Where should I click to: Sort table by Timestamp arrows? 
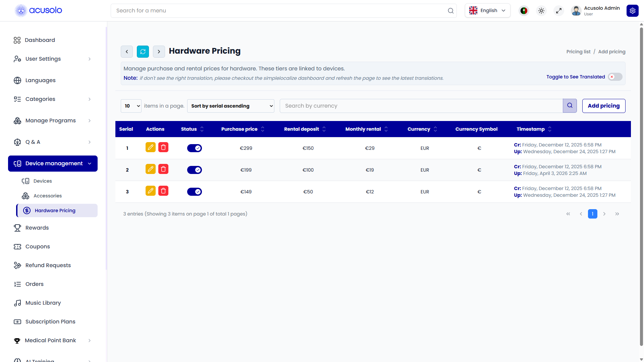550,129
